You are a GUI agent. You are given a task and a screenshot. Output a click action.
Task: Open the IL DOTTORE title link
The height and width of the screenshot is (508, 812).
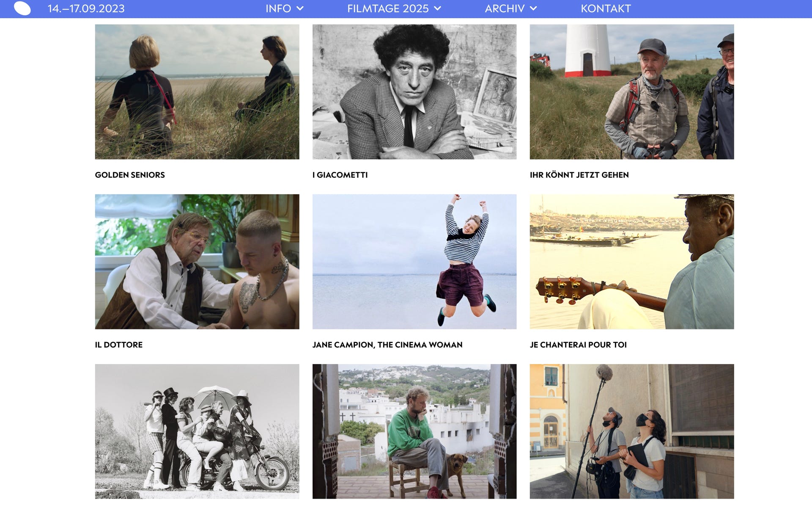pos(119,345)
